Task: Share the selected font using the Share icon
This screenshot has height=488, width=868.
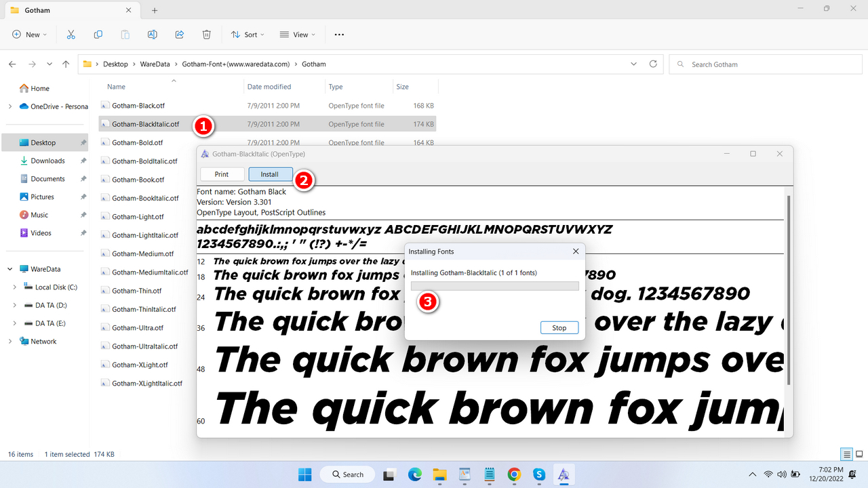Action: click(179, 34)
